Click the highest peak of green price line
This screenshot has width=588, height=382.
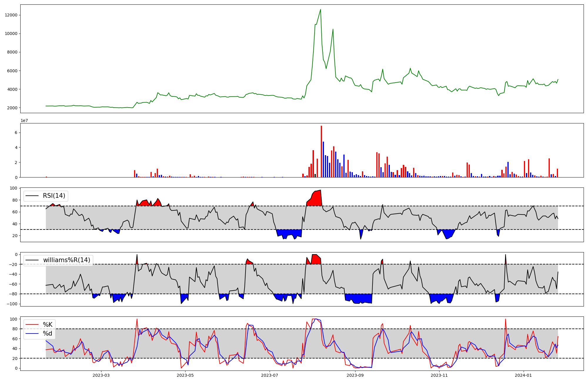tap(320, 10)
